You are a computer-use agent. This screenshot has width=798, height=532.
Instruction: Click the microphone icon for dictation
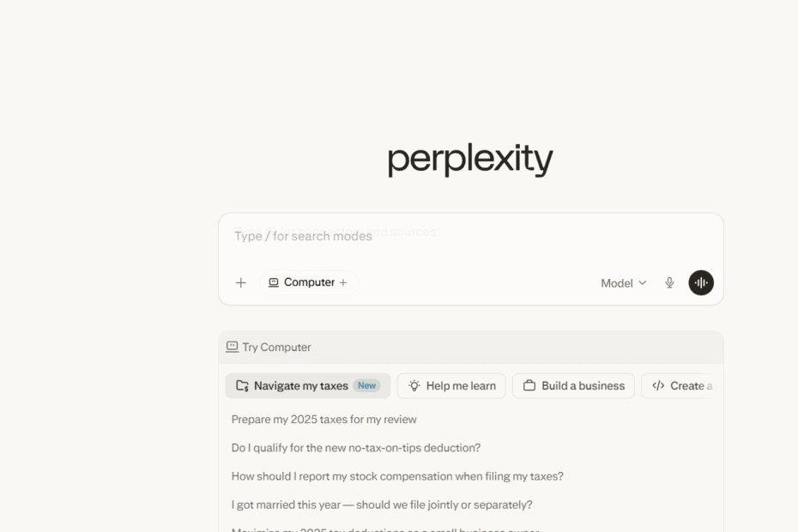[x=668, y=282]
